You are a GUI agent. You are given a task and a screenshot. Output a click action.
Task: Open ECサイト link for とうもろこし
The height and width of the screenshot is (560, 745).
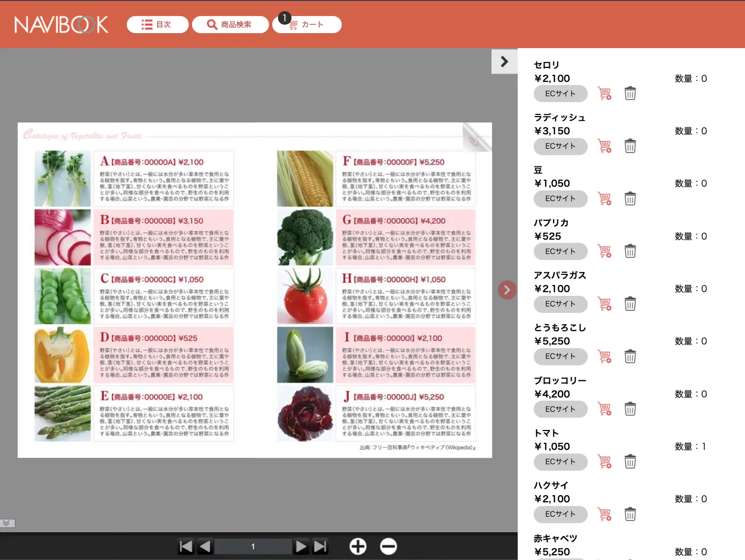560,356
